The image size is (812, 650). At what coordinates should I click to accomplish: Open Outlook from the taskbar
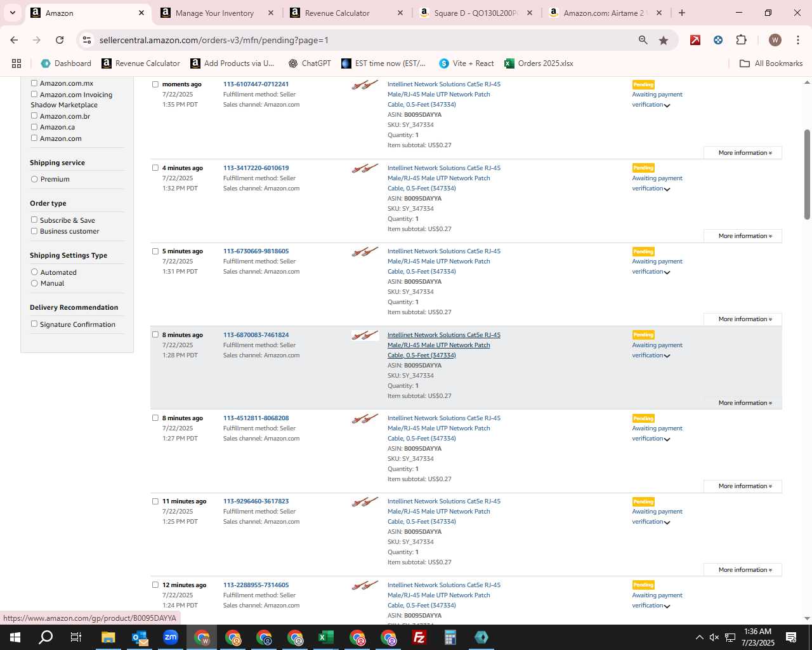[x=139, y=637]
